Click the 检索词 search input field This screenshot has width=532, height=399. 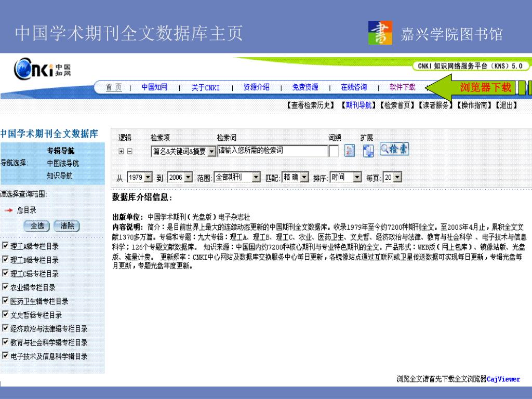click(272, 151)
